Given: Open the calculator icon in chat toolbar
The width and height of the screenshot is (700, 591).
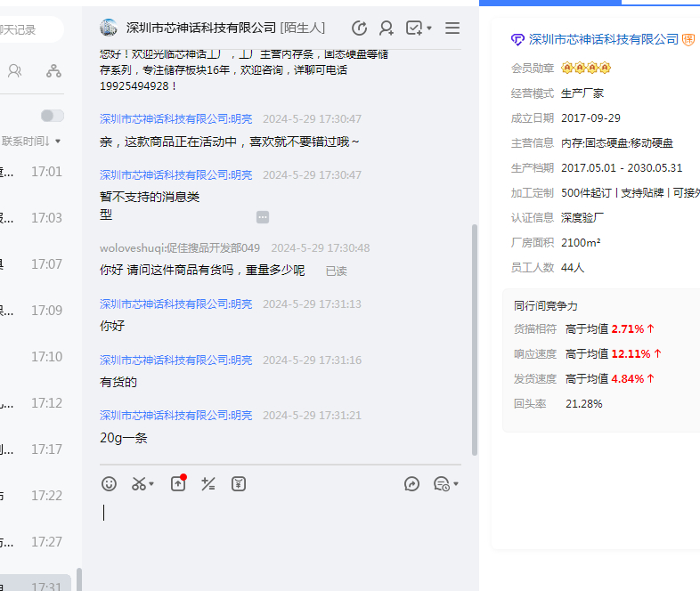Looking at the screenshot, I should click(208, 483).
